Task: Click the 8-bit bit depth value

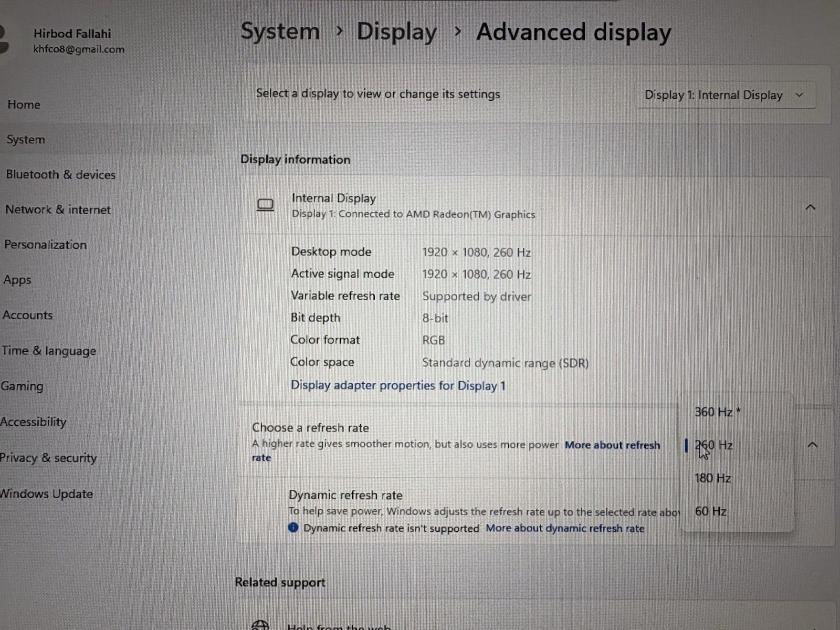Action: click(435, 318)
